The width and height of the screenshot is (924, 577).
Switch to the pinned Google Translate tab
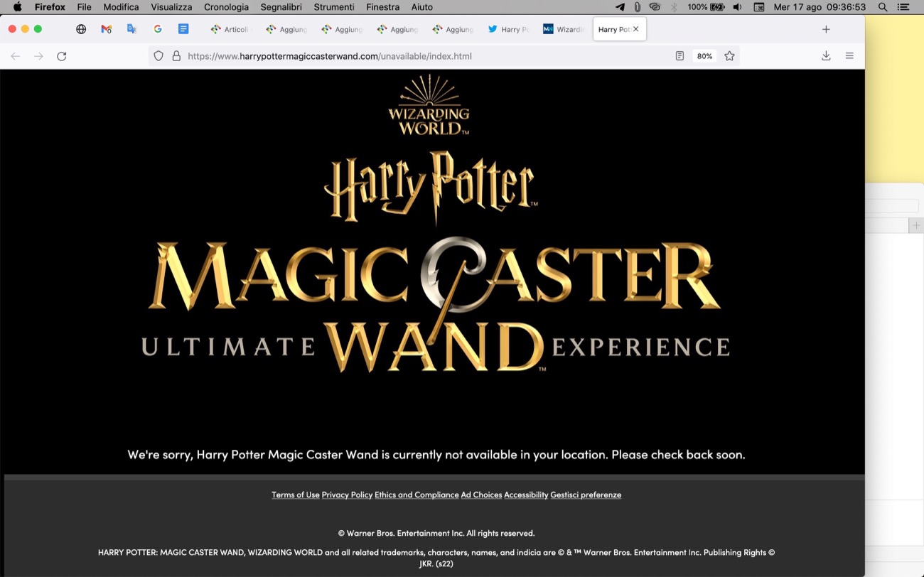(131, 29)
